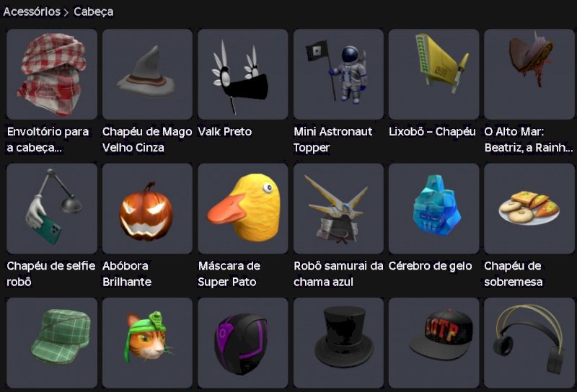Pick the glowing pumpkin head item
This screenshot has height=392, width=577.
click(x=147, y=208)
